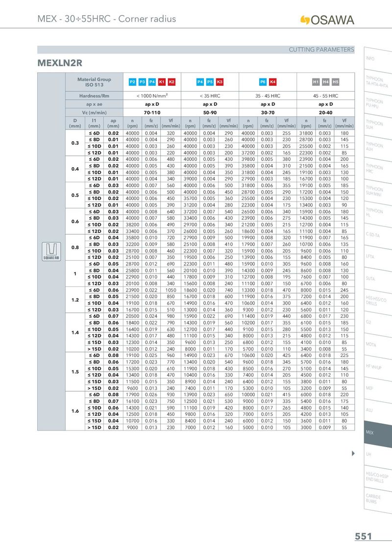Screen dimensions: 392x555
Task: Open the TYPHOON TA-HTA-4HTA side tab
Action: coord(377,82)
